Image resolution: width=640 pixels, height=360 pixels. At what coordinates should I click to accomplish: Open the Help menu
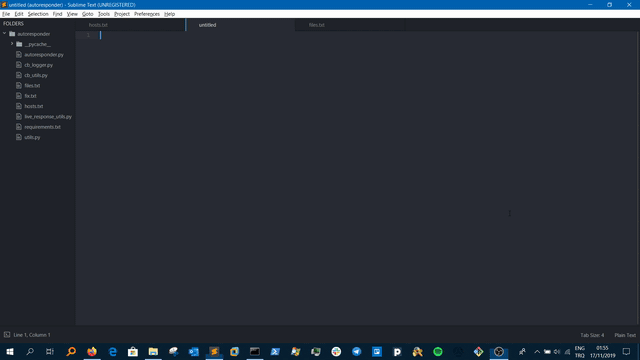click(169, 14)
